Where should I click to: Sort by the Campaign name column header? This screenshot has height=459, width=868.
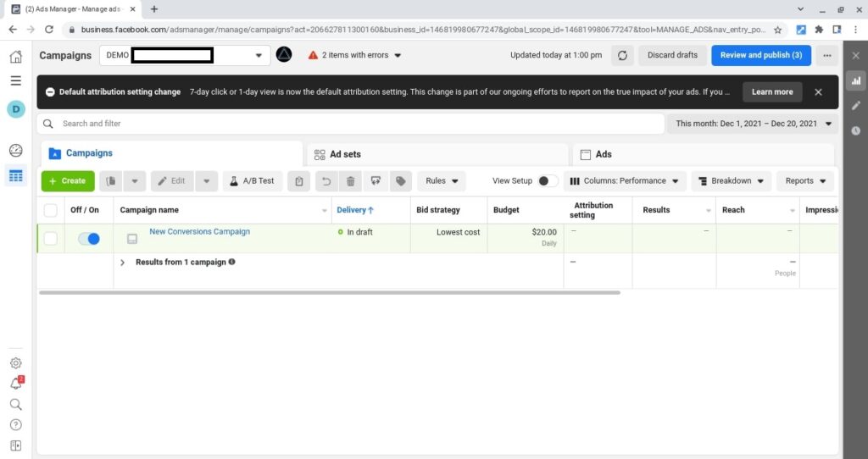point(149,210)
